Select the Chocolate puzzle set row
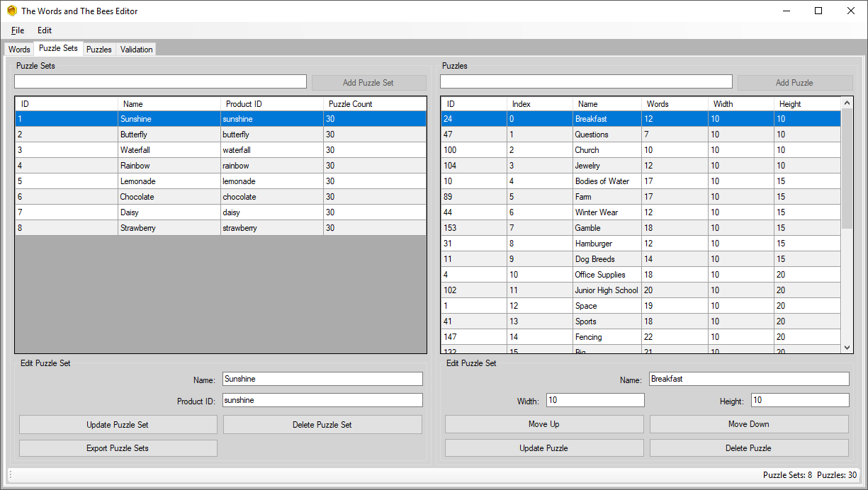Viewport: 868px width, 490px height. [221, 197]
